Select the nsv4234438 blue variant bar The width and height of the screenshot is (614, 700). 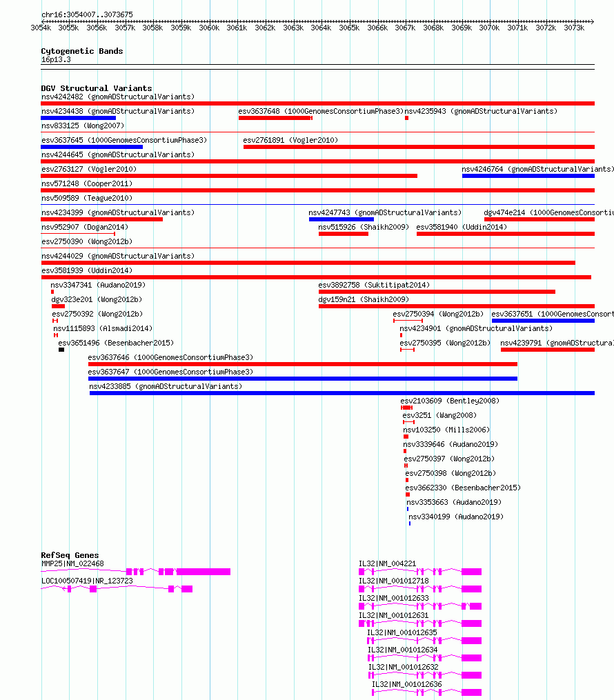(x=78, y=118)
